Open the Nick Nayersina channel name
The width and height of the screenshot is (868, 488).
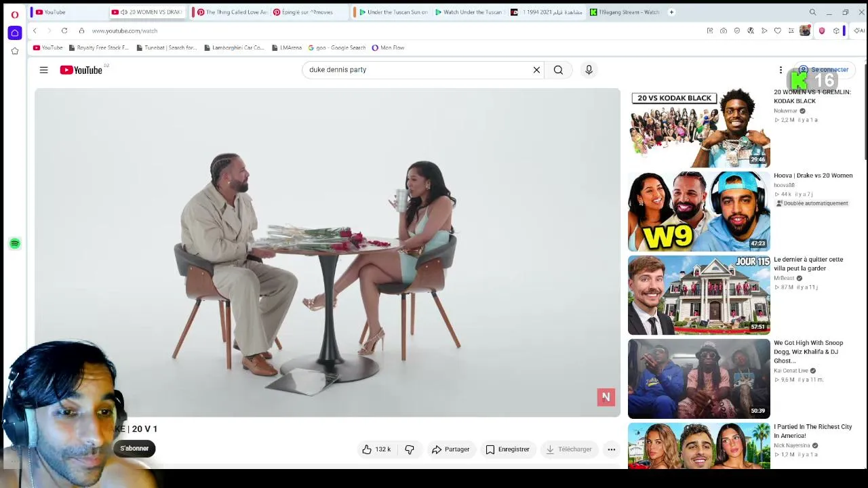pyautogui.click(x=792, y=445)
